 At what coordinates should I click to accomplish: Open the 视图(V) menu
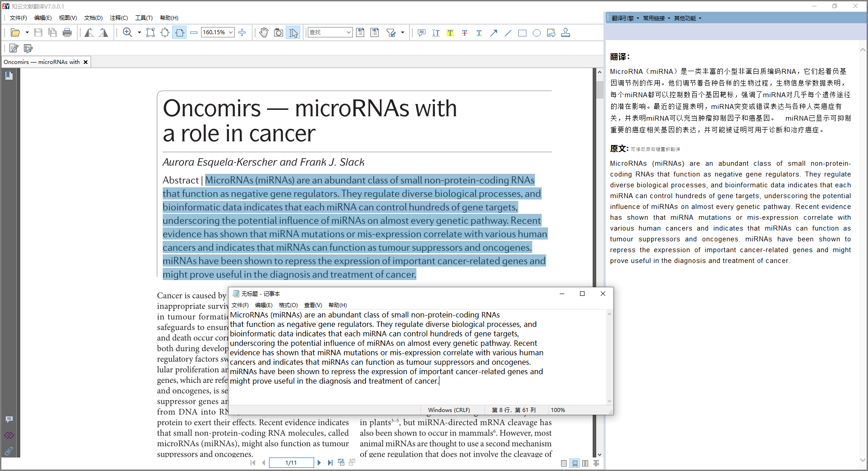click(x=68, y=18)
